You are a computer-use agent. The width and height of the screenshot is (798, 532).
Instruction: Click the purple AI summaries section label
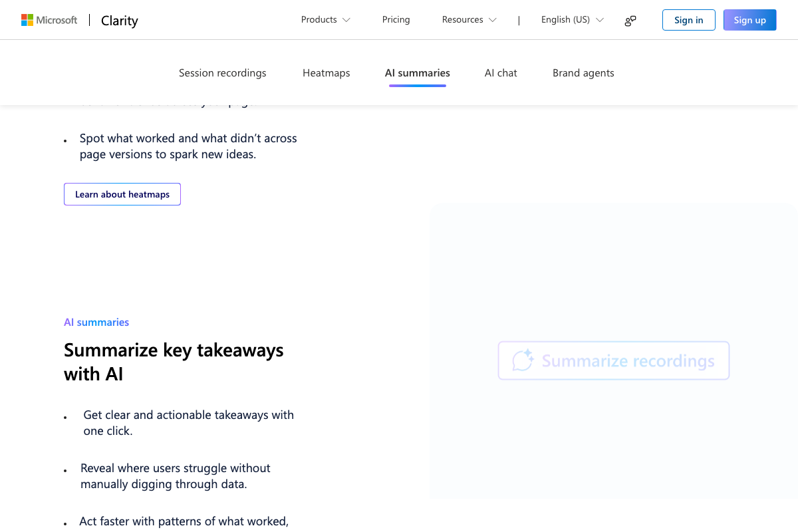(x=96, y=323)
